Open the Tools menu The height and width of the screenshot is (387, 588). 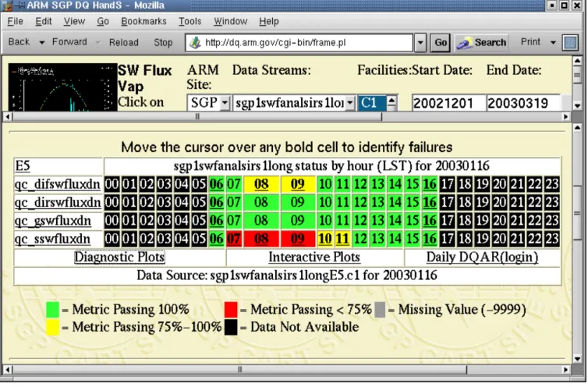(x=190, y=21)
